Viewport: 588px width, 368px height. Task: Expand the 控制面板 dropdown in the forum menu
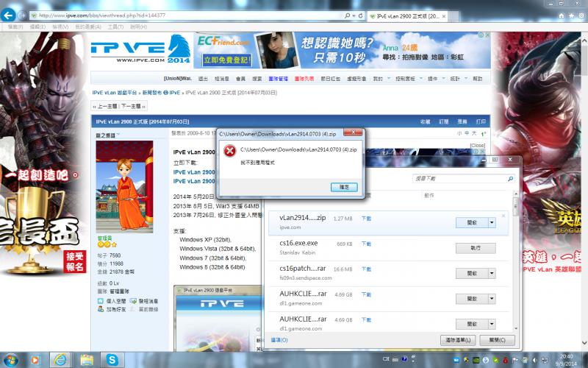[420, 79]
